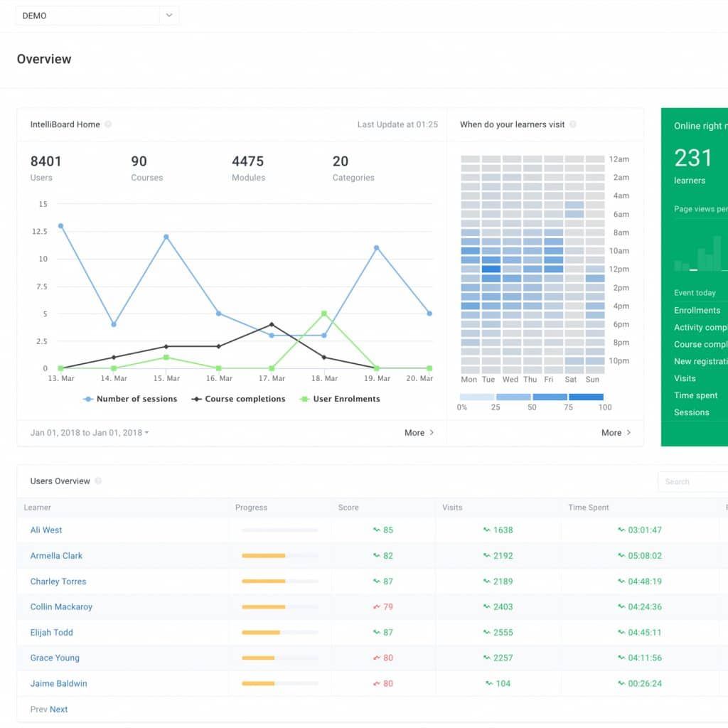Image resolution: width=728 pixels, height=728 pixels.
Task: Click trend icon beside Armella Clark visits 2192
Action: coord(487,555)
